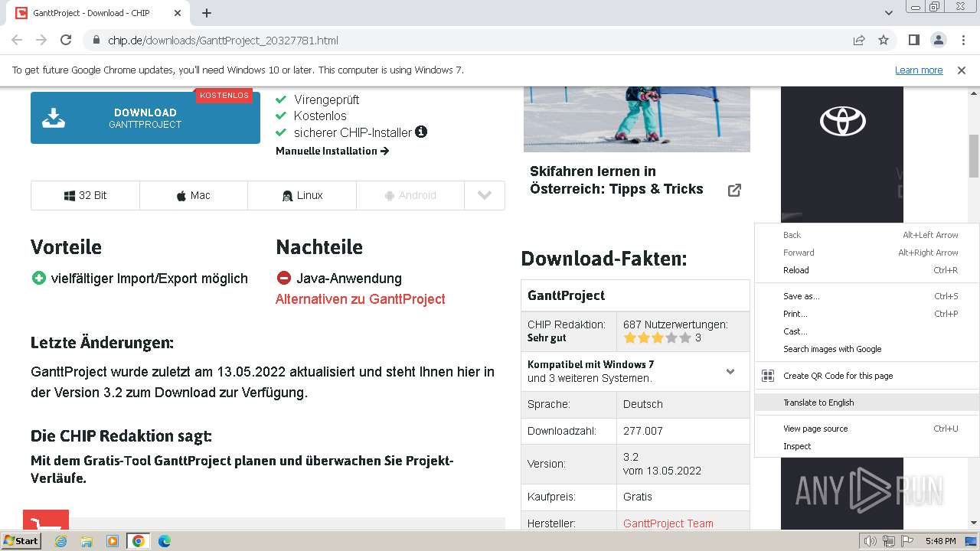The height and width of the screenshot is (551, 980).
Task: Open the GanttProject Team manufacturer link
Action: click(668, 523)
